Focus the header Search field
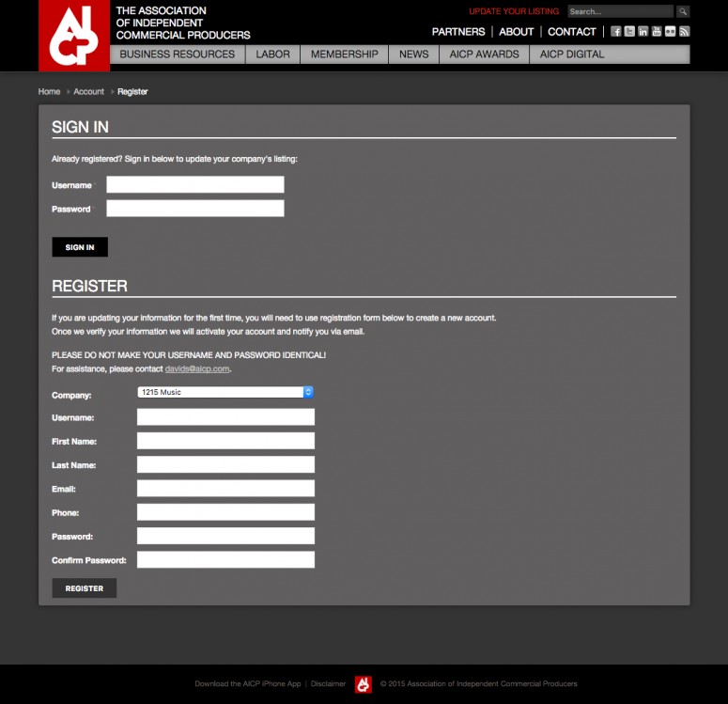Viewport: 728px width, 704px height. [620, 11]
